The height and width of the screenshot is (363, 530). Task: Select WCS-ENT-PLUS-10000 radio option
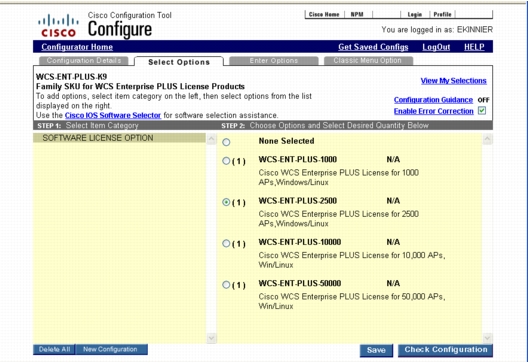coord(226,243)
